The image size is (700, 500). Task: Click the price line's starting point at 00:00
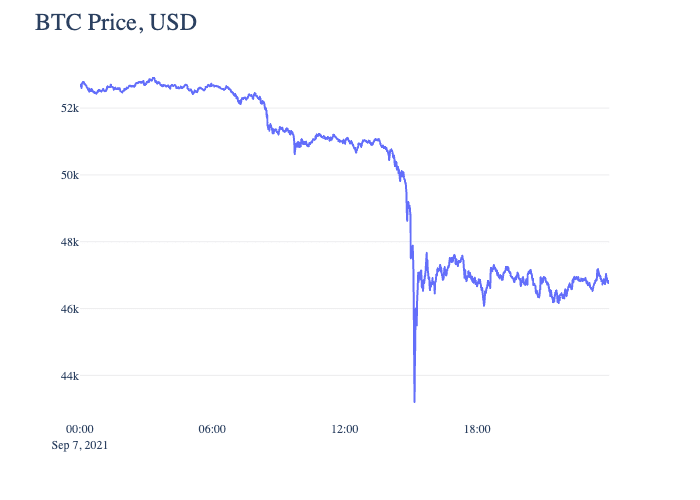coord(81,86)
